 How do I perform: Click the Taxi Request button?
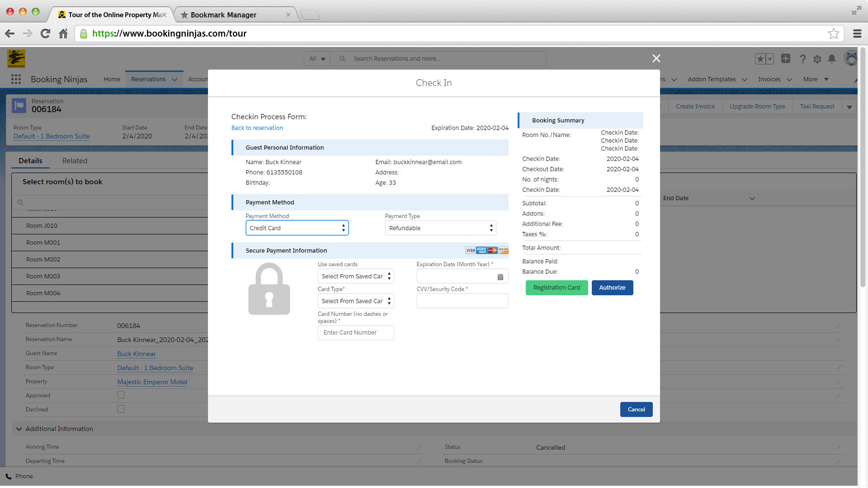(817, 107)
